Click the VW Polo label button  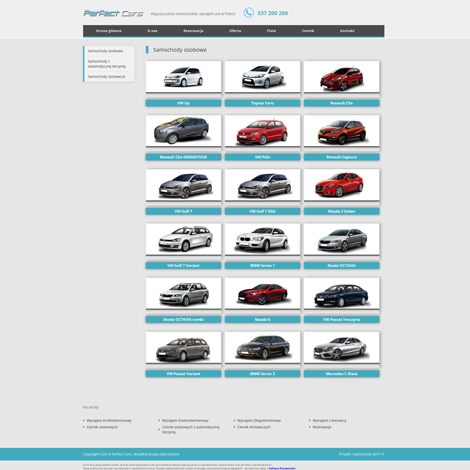pyautogui.click(x=262, y=157)
